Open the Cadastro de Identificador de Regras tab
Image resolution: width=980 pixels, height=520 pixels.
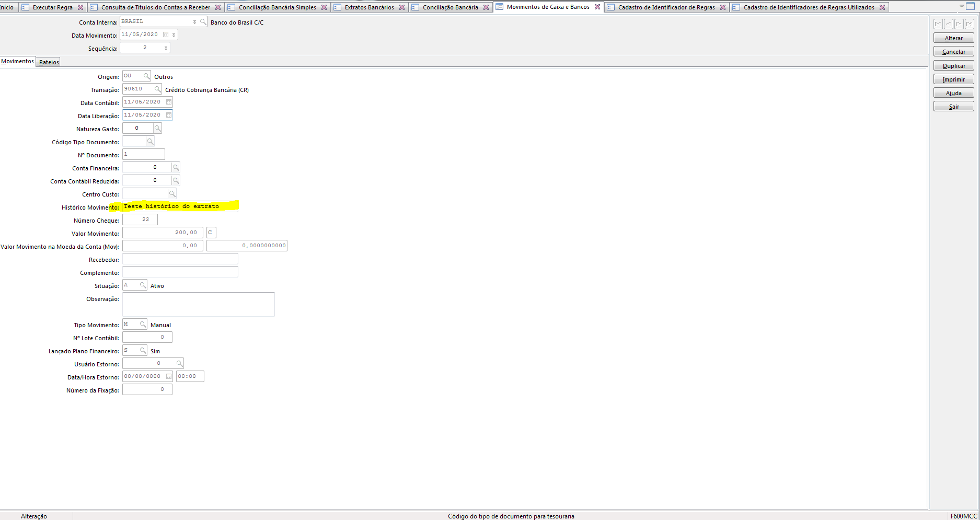click(666, 7)
